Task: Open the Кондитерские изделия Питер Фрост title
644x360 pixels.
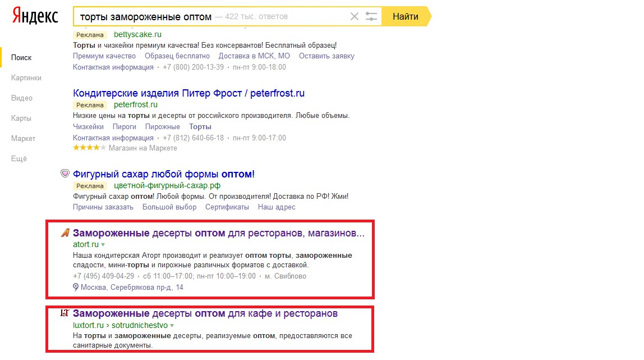Action: pos(188,93)
